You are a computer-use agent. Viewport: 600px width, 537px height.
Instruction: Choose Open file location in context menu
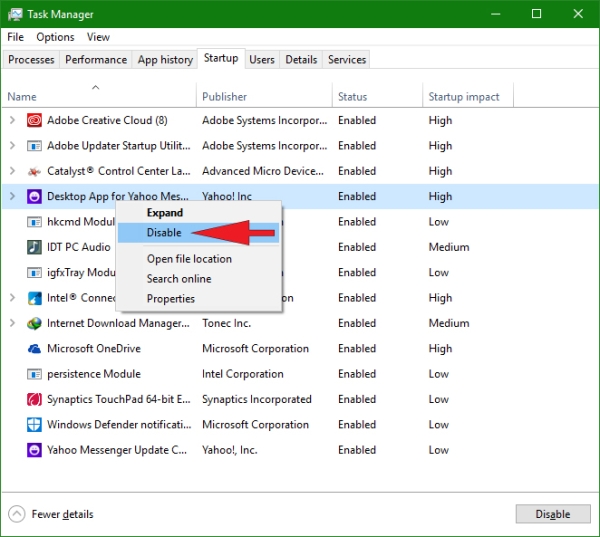(x=199, y=259)
